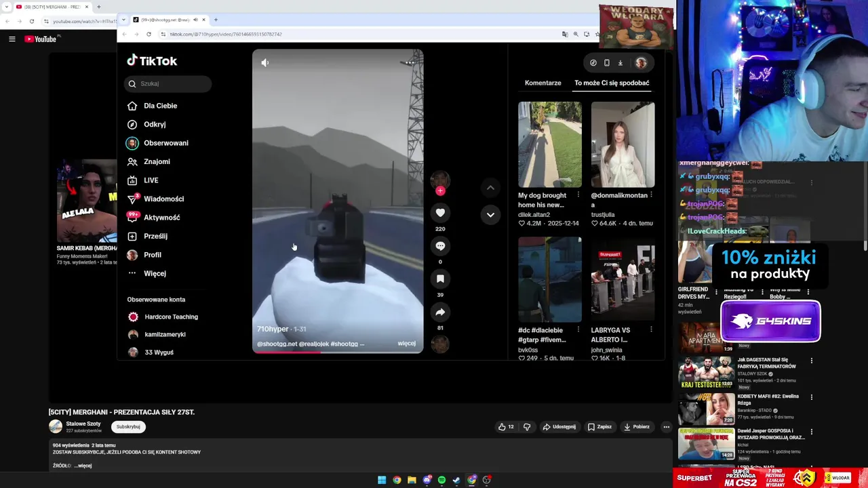Open options for #dc #dlaciebie card
The height and width of the screenshot is (488, 868).
click(x=578, y=329)
